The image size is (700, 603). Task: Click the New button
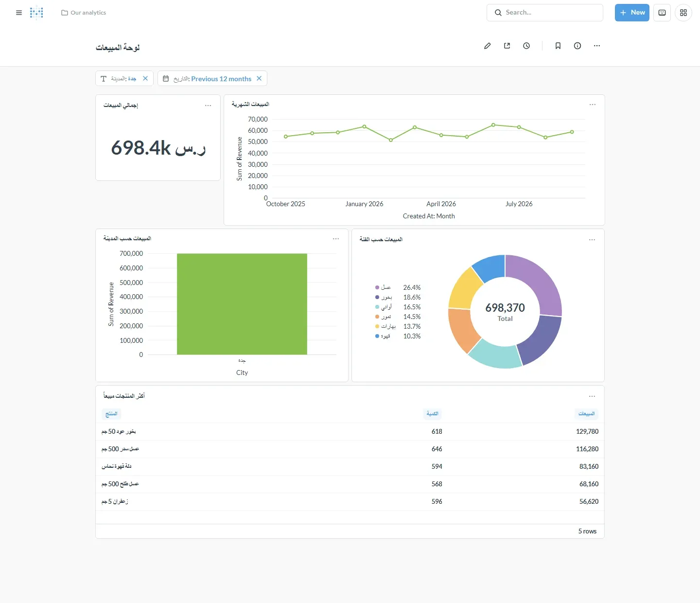(632, 13)
